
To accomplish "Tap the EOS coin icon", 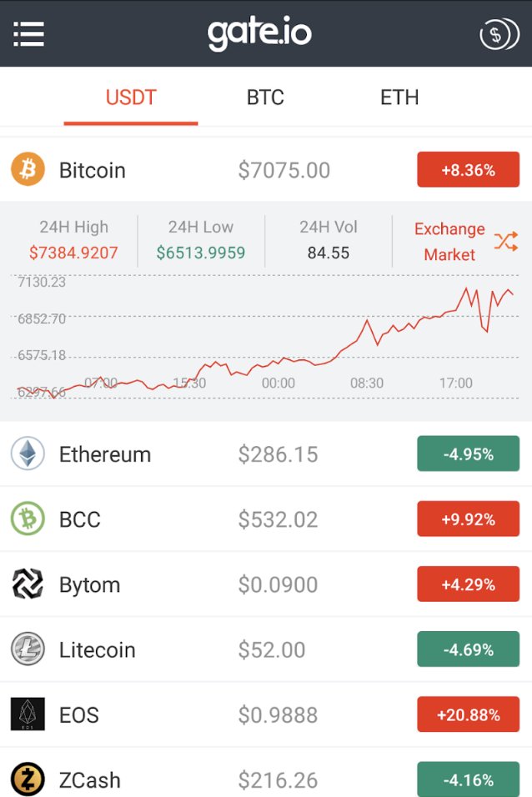I will [28, 714].
